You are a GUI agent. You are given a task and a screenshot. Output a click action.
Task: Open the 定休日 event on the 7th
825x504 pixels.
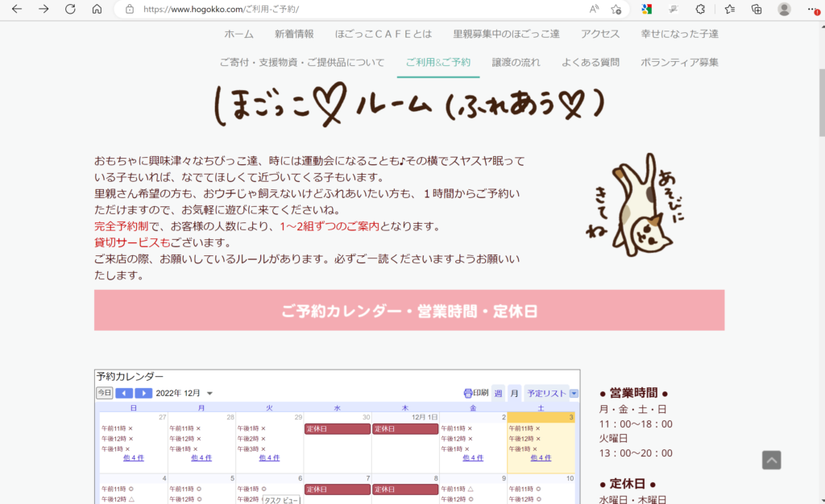click(338, 490)
